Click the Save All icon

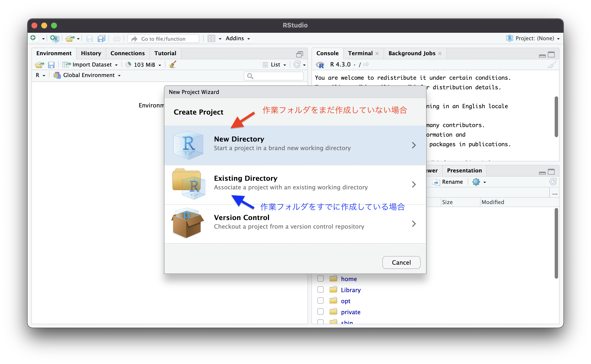(x=101, y=39)
